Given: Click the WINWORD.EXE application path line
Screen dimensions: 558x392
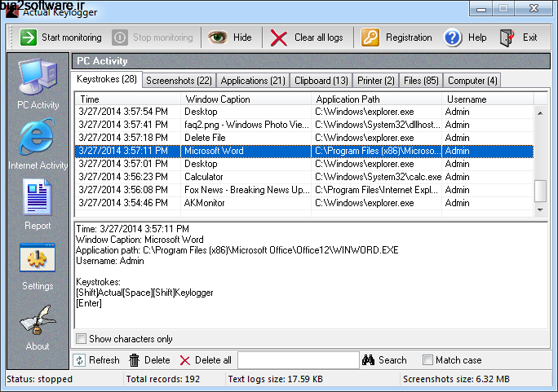Looking at the screenshot, I should (237, 250).
